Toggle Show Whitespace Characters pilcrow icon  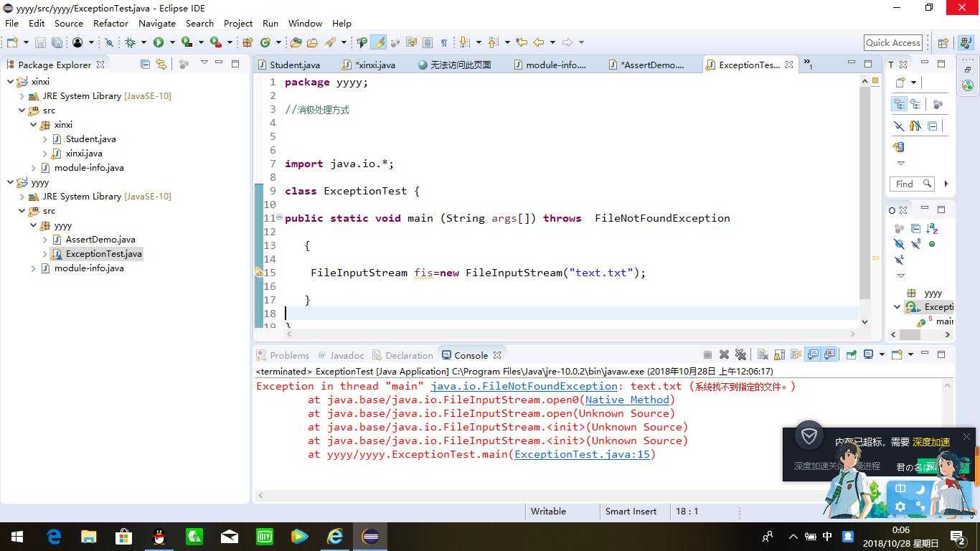[443, 43]
